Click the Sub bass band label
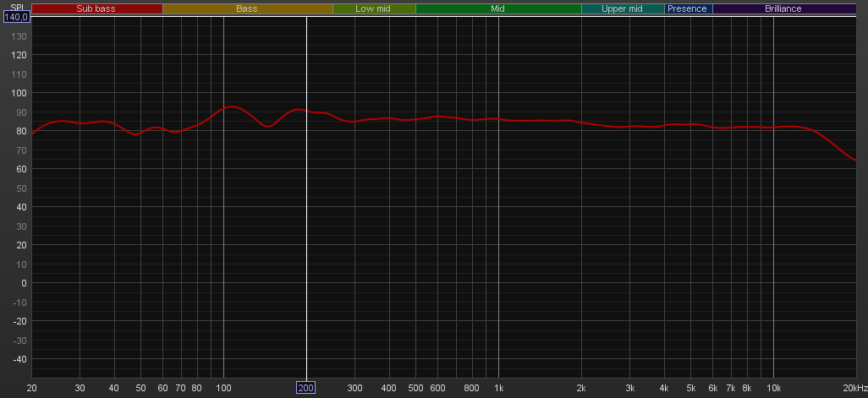868x398 pixels. click(96, 8)
